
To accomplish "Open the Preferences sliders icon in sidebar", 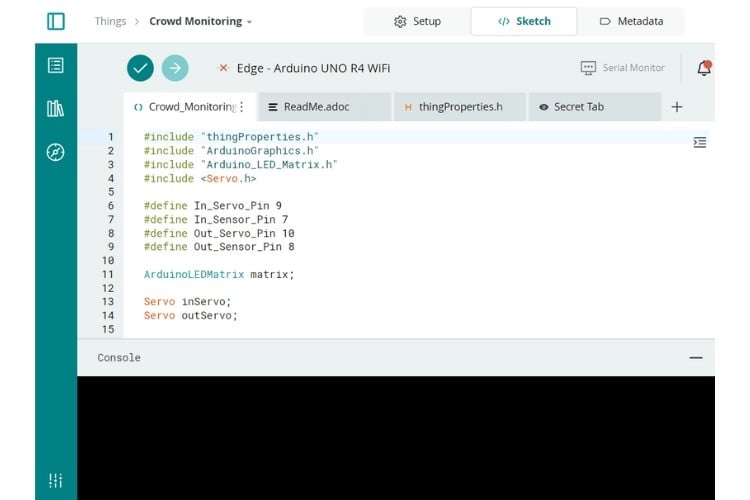I will point(55,480).
